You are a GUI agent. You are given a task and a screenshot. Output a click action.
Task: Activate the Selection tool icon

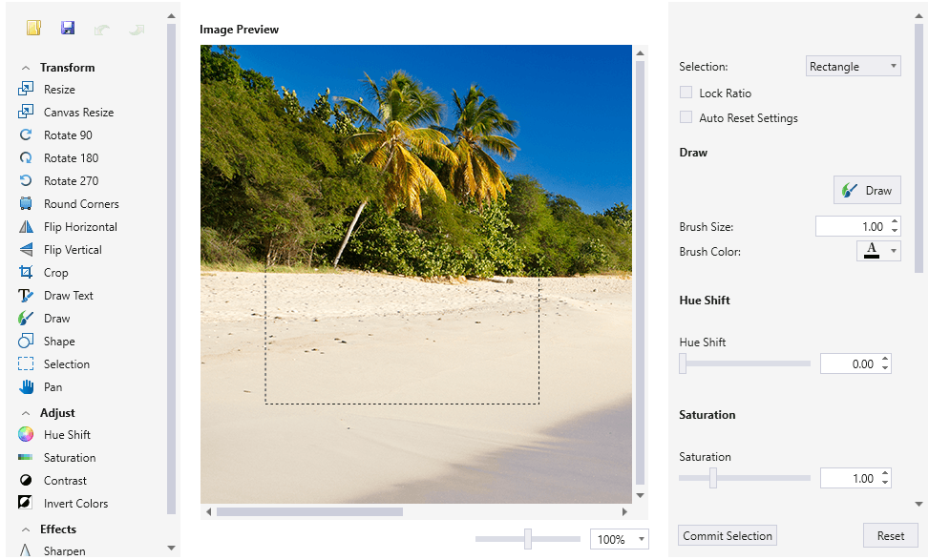pyautogui.click(x=26, y=363)
